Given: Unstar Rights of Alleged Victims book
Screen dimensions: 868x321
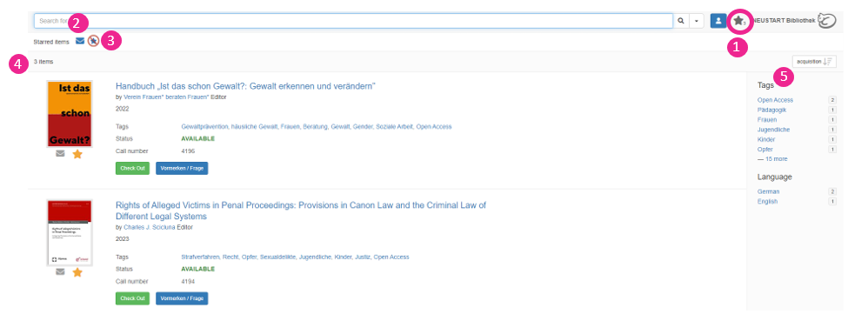Looking at the screenshot, I should pyautogui.click(x=77, y=271).
